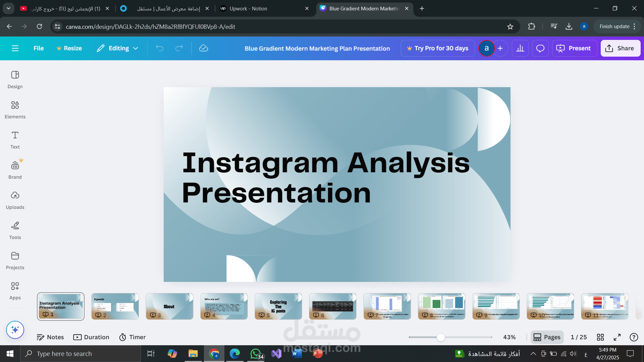
Task: Start the presentation with Present
Action: 574,48
